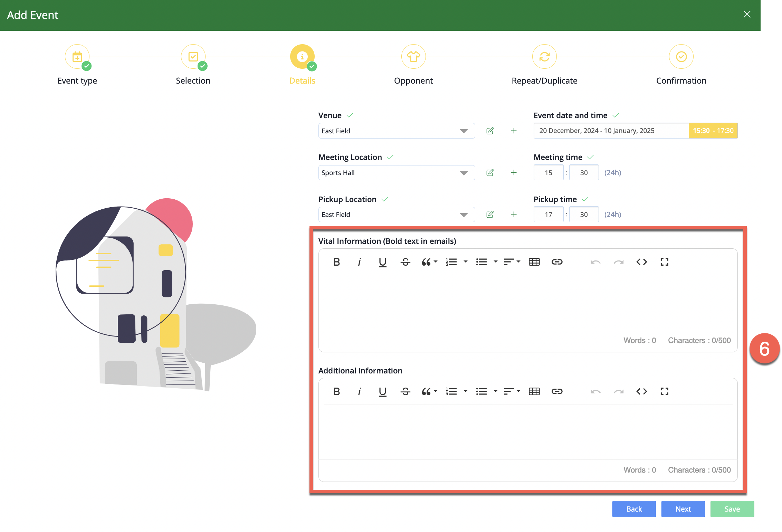The width and height of the screenshot is (782, 532).
Task: Toggle underline in Vital Information editor
Action: (382, 262)
